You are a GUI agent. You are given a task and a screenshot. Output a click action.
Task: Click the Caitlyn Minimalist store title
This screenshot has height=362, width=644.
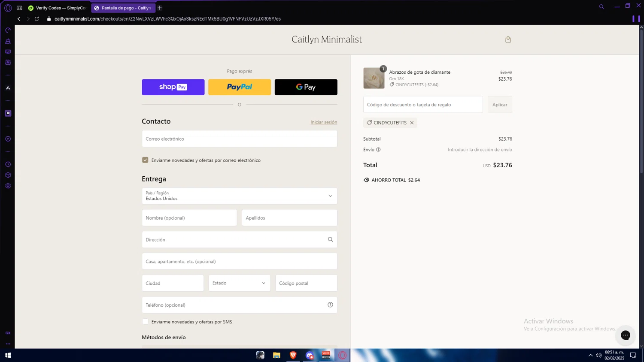pos(327,39)
